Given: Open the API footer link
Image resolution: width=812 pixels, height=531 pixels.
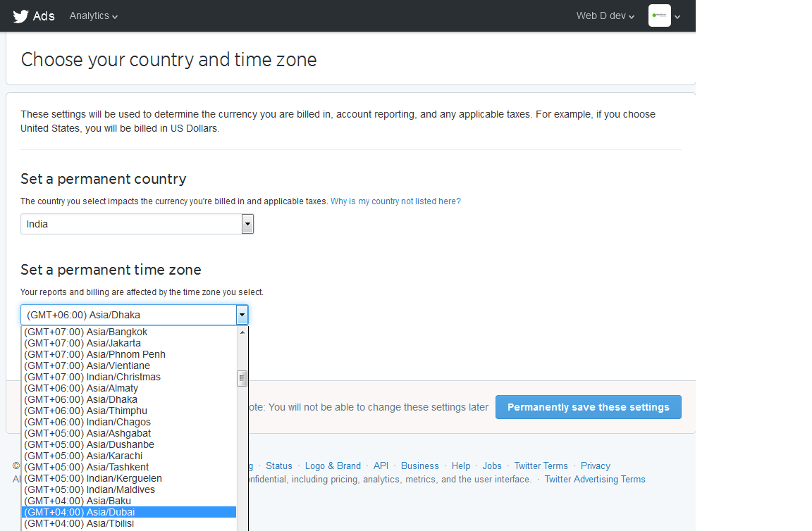Looking at the screenshot, I should click(381, 466).
